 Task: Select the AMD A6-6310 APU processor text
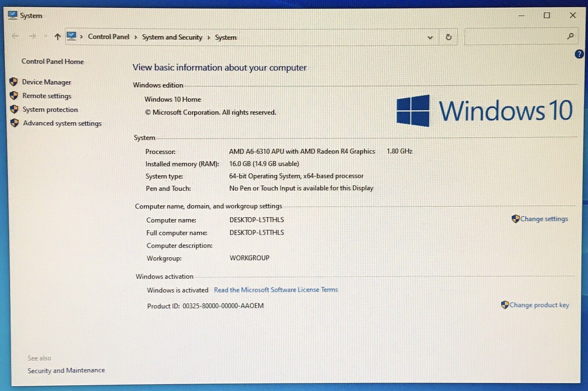[302, 151]
